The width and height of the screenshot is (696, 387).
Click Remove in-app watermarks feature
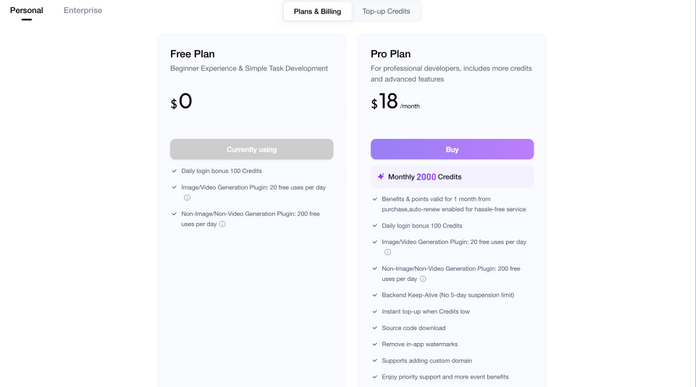click(419, 344)
